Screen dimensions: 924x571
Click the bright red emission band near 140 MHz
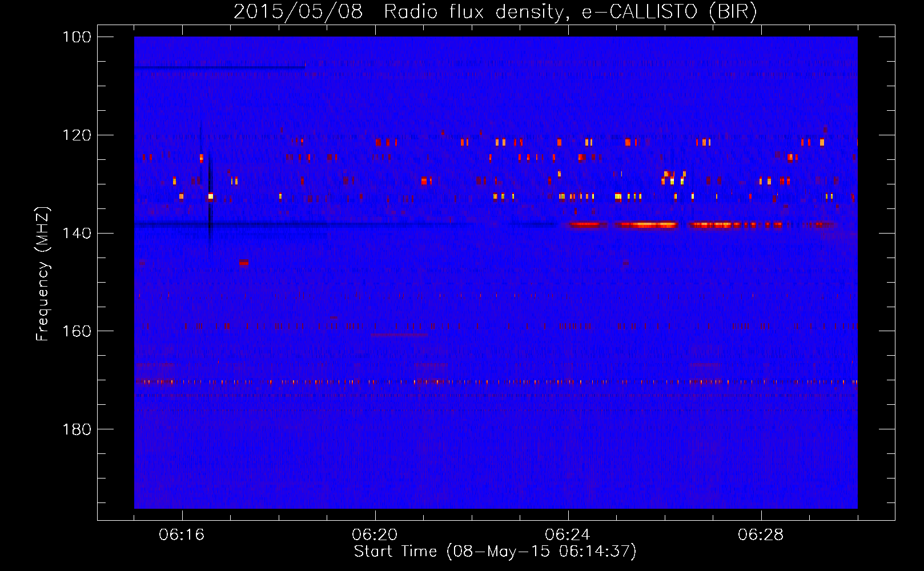click(x=700, y=225)
